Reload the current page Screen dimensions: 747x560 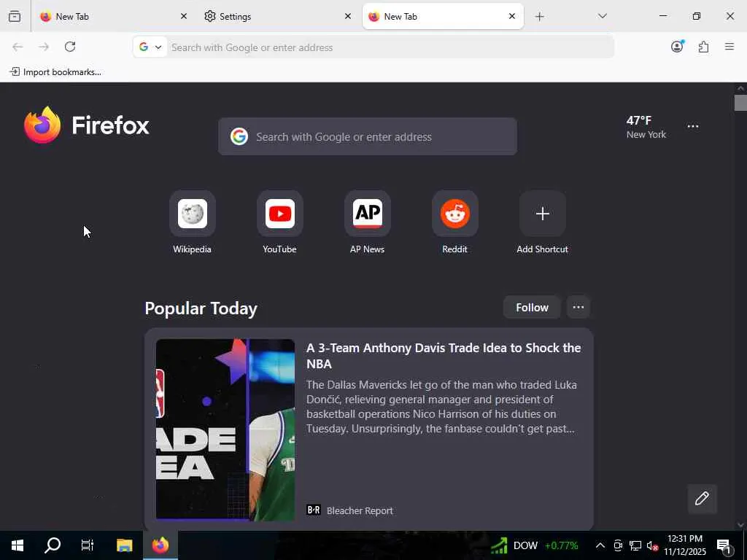pos(70,47)
